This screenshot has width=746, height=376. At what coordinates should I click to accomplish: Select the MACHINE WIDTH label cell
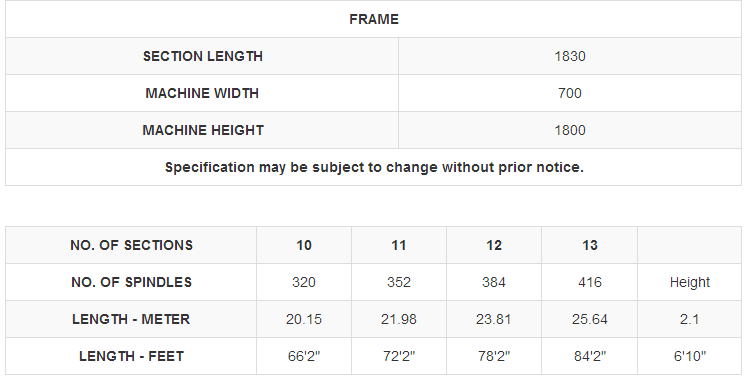tap(202, 93)
